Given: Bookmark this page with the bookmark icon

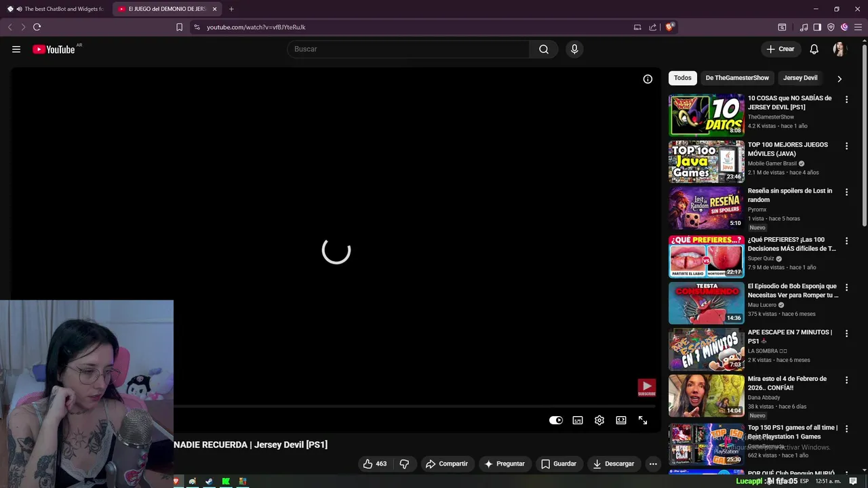Looking at the screenshot, I should pos(179,27).
